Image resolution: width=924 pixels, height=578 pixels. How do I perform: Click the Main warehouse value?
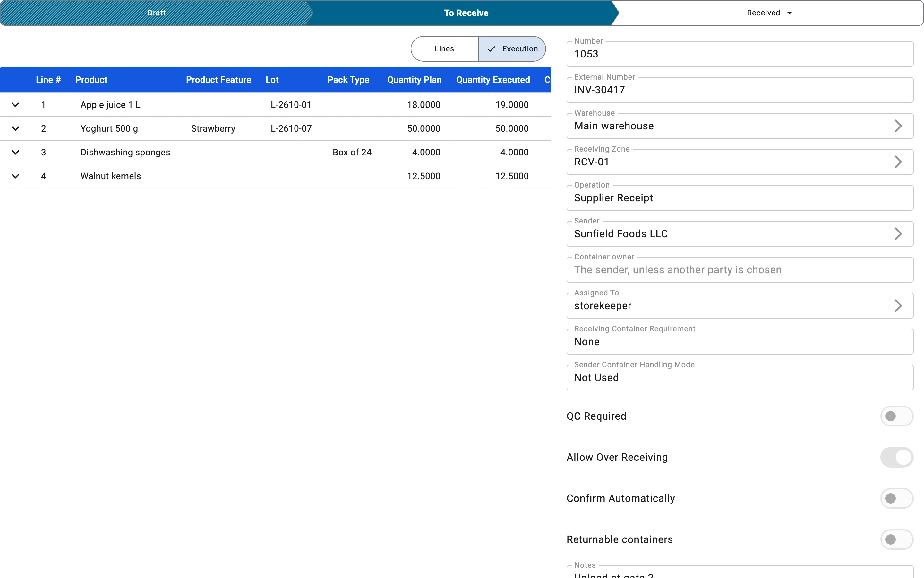[614, 126]
